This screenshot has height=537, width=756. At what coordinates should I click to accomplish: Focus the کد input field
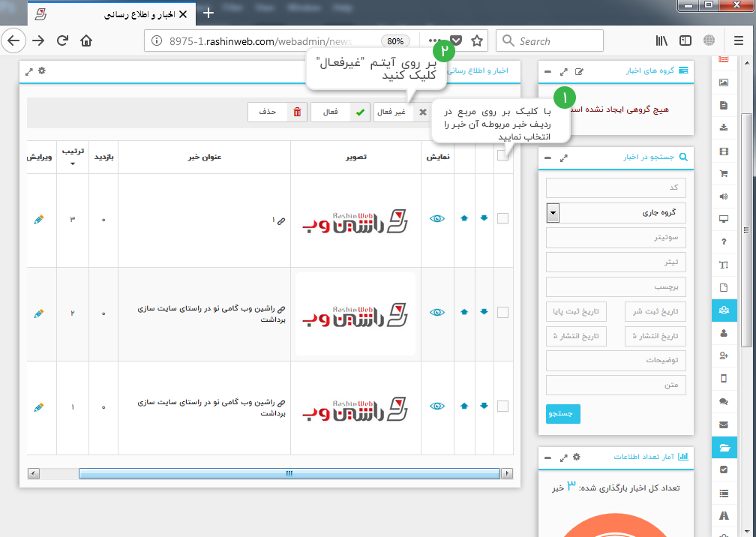[616, 187]
